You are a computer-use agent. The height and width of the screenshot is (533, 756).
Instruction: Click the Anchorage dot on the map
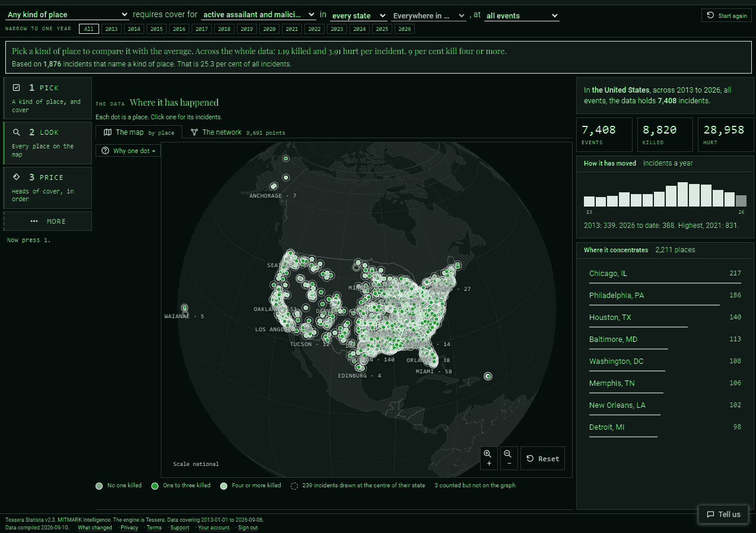click(274, 186)
